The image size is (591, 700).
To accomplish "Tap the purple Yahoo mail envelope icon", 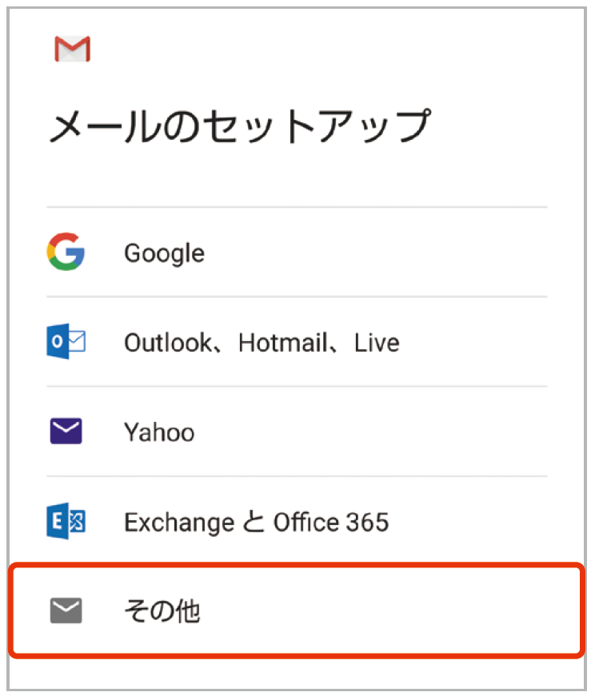I will pos(66,432).
